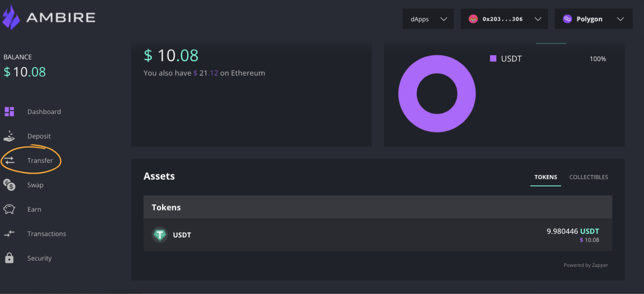Image resolution: width=644 pixels, height=294 pixels.
Task: Click the USDT Tether token icon
Action: 160,235
